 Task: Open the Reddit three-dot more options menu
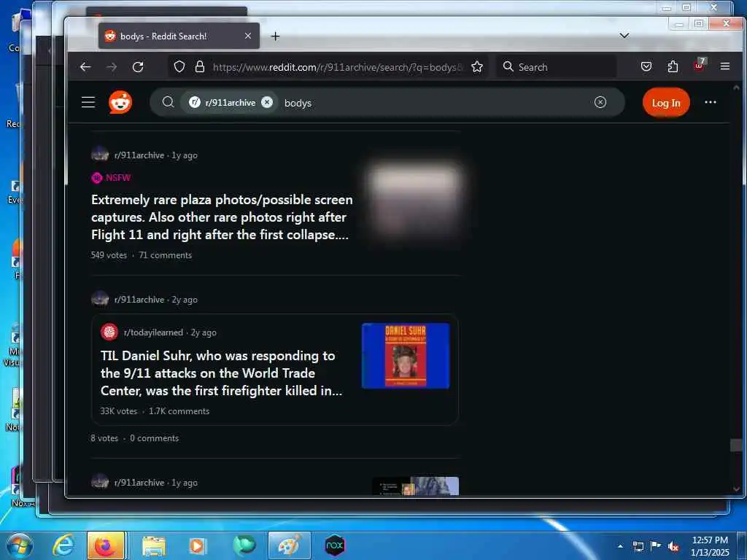click(711, 102)
